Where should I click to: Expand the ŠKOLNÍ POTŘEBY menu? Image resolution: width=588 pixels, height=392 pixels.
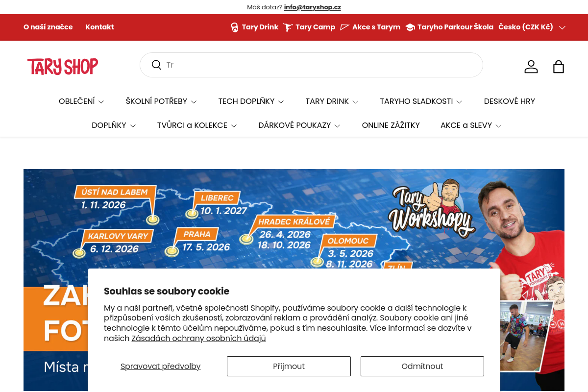161,101
